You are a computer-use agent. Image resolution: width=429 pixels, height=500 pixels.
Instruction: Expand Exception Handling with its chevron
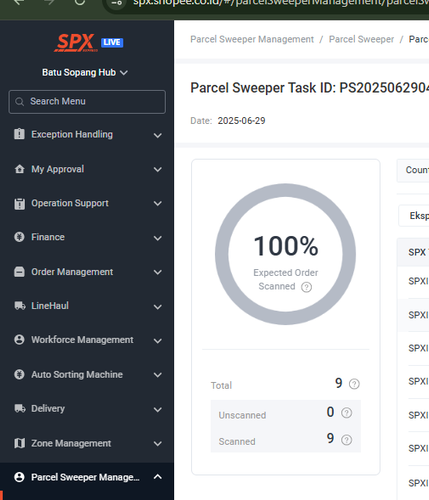click(158, 135)
